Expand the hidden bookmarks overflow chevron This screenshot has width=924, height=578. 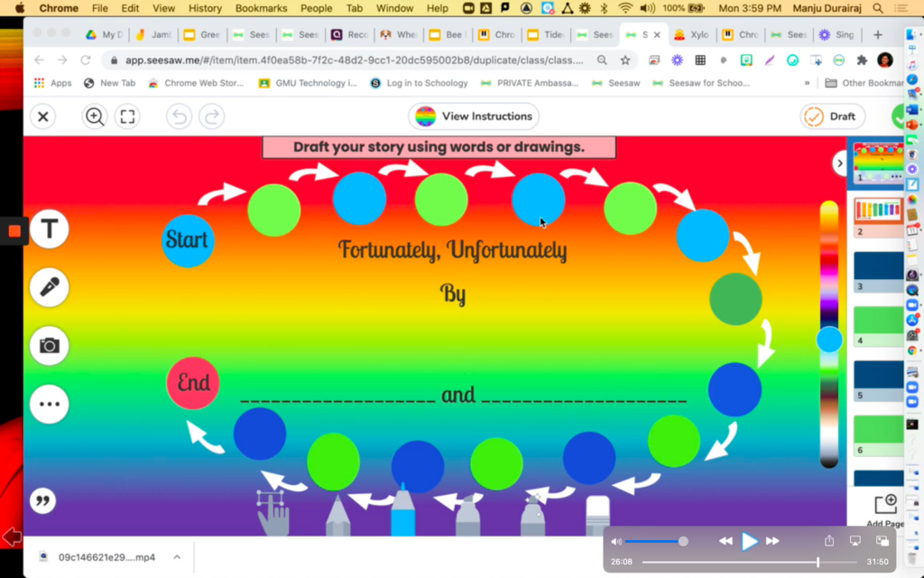tap(807, 83)
